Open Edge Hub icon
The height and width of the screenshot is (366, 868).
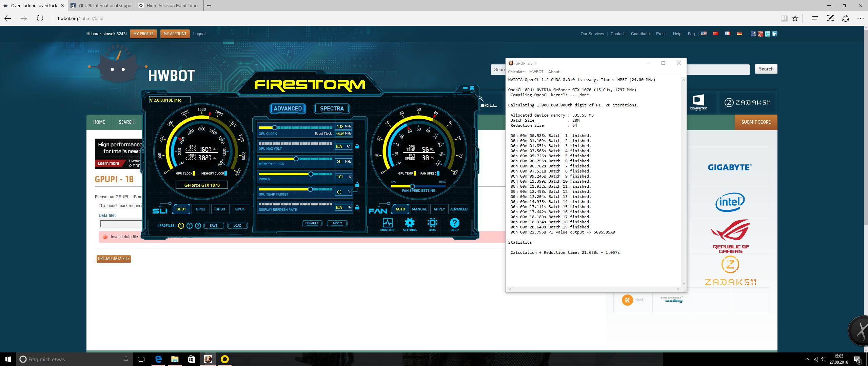pos(815,18)
